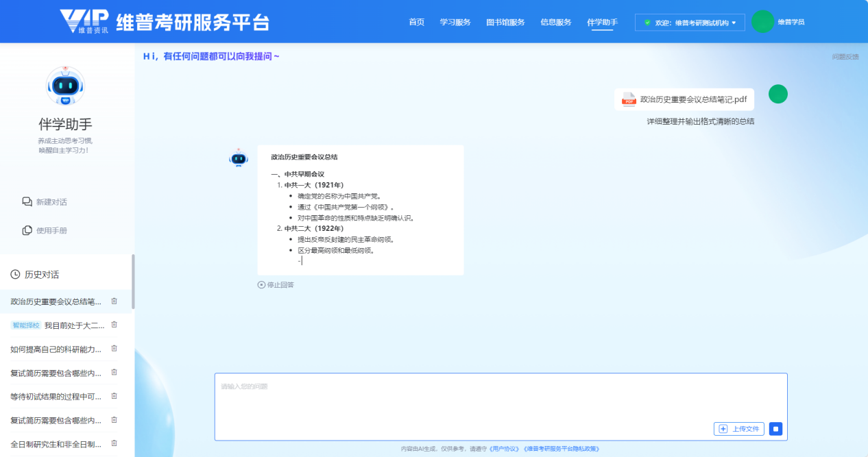Viewport: 868px width, 457px height.
Task: Delete the 政治历史重要会议总结笔 history entry
Action: tap(114, 301)
